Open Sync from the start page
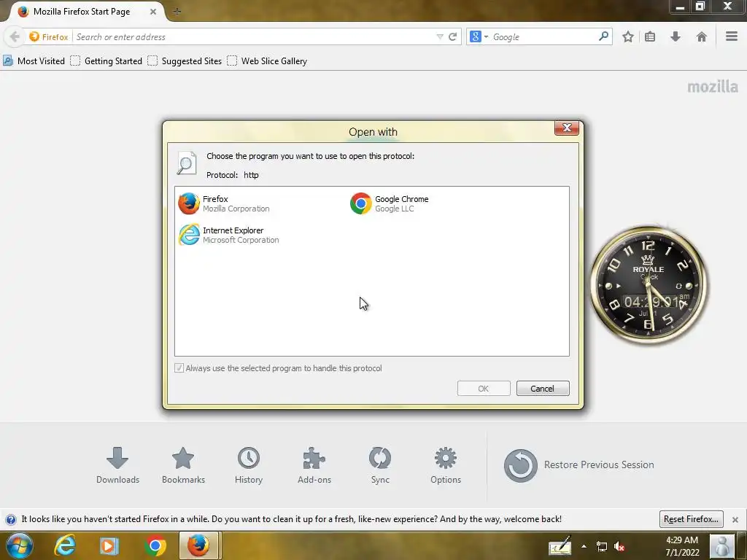Screen dimensions: 747x560 point(380,465)
